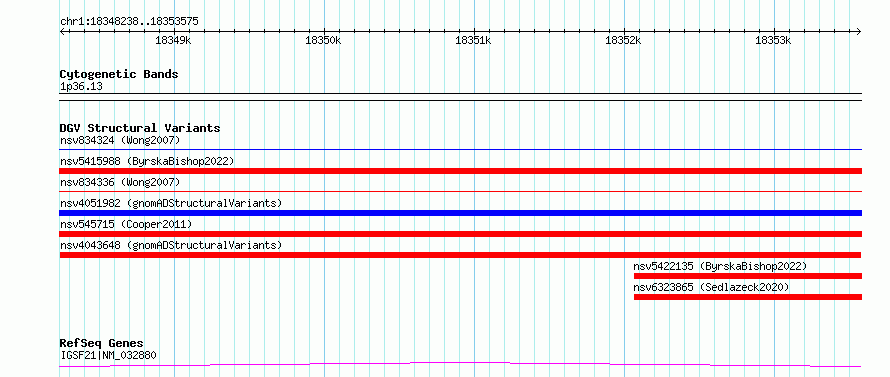Screen dimensions: 890x377
Task: Click red bar under nsv4043648
Action: coord(460,255)
